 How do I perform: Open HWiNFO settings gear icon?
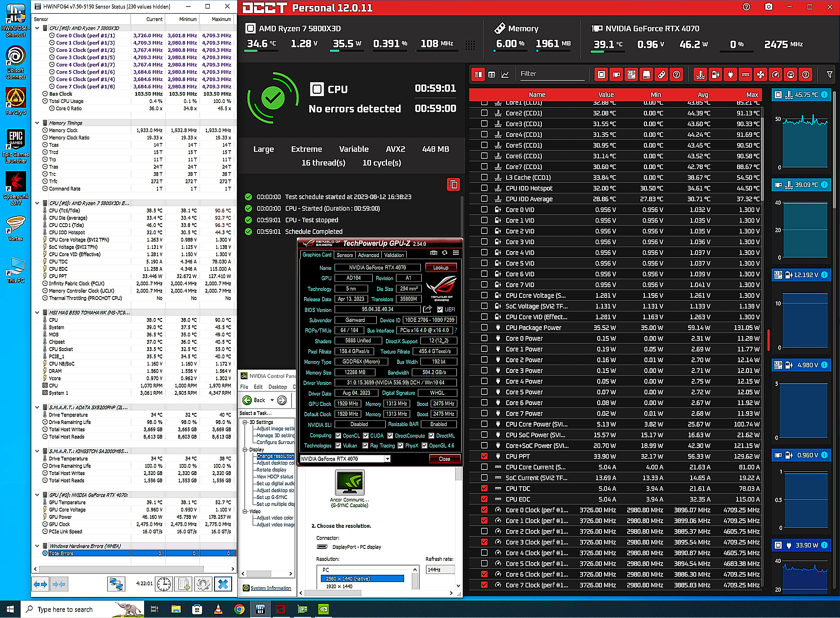coord(203,584)
